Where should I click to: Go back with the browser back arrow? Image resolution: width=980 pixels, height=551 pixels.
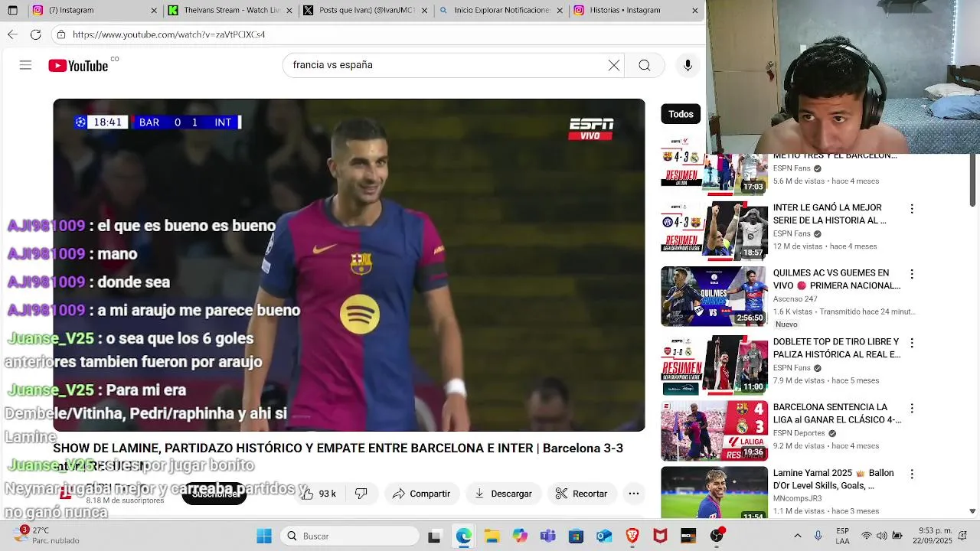[12, 34]
